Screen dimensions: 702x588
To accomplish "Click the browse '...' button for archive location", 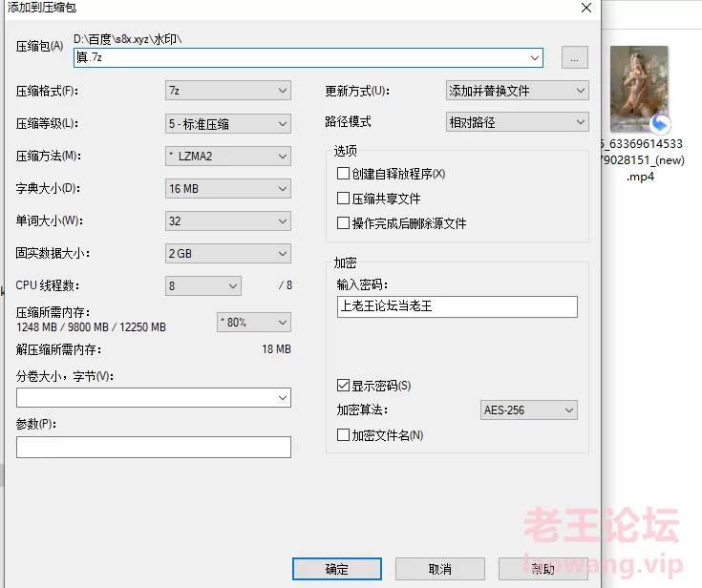I will pos(574,57).
